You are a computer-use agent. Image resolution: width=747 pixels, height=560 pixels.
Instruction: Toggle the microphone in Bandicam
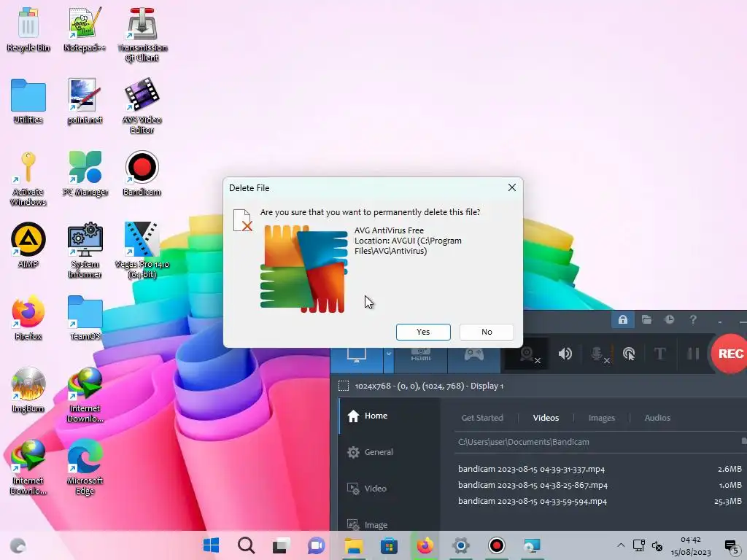(598, 355)
